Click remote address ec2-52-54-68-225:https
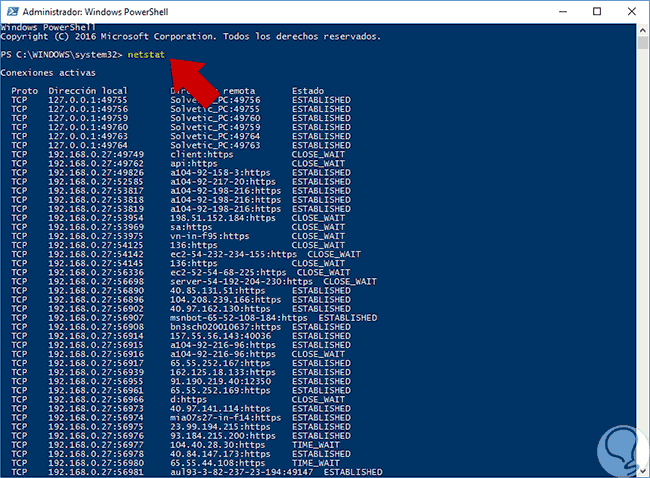 228,273
